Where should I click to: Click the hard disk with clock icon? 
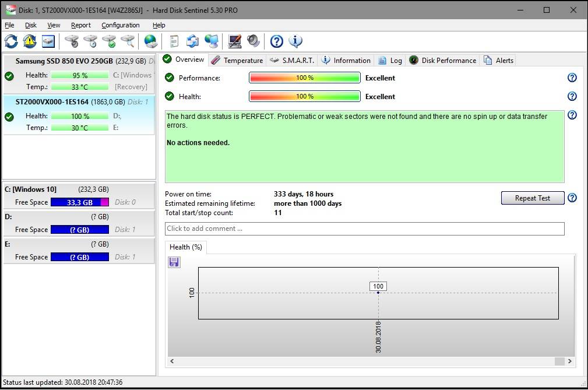(90, 41)
